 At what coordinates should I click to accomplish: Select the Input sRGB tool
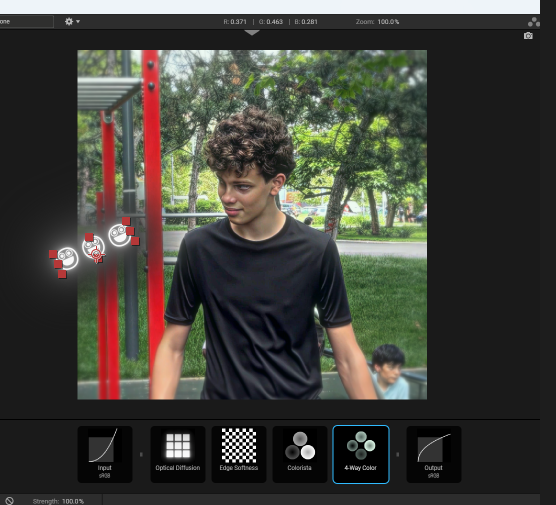pos(105,454)
